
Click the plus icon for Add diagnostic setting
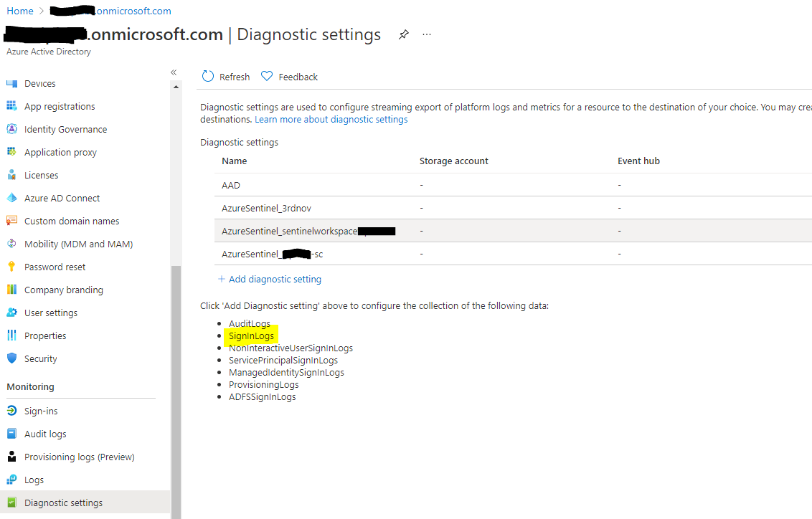tap(221, 279)
